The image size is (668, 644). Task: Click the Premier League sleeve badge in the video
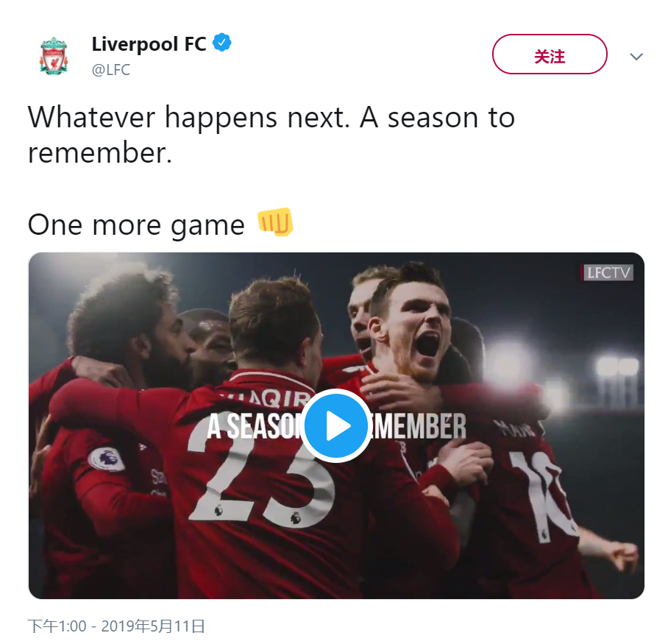pyautogui.click(x=107, y=460)
